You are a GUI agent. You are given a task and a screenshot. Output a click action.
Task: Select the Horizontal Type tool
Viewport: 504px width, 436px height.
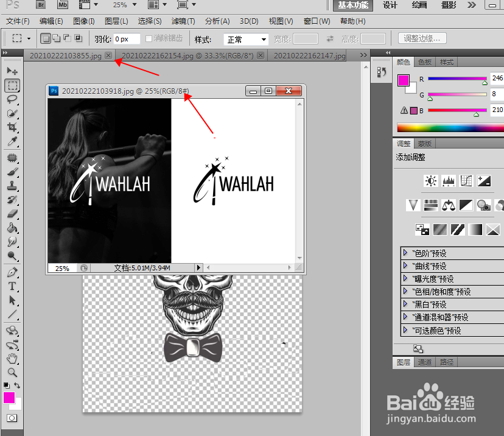click(x=12, y=286)
